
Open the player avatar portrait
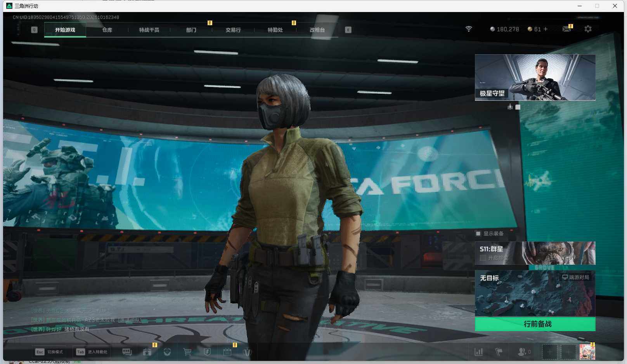(587, 352)
